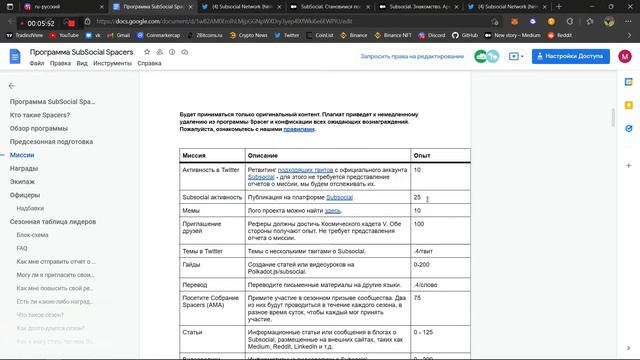Screen dimensions: 640x360
Task: Collapse the document outline with back arrow
Action: [11, 86]
